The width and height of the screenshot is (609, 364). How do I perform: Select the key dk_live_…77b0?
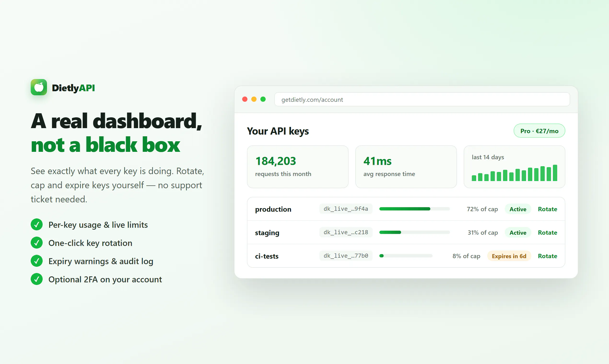[346, 256]
